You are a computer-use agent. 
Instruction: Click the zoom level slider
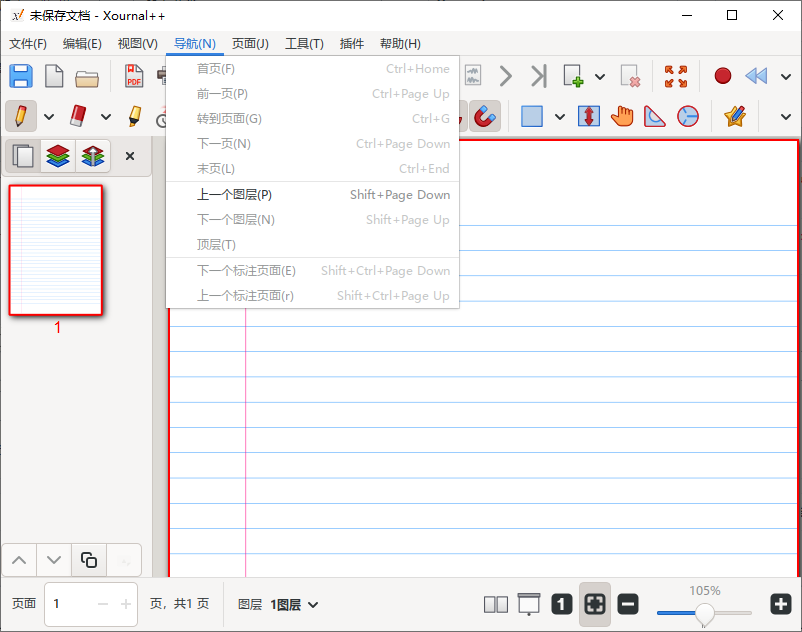click(x=704, y=612)
